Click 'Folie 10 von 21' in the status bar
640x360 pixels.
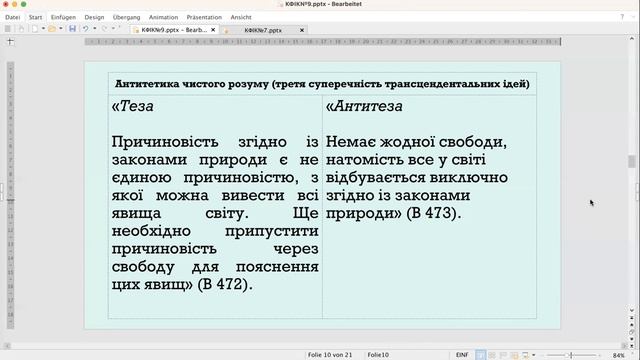point(330,355)
